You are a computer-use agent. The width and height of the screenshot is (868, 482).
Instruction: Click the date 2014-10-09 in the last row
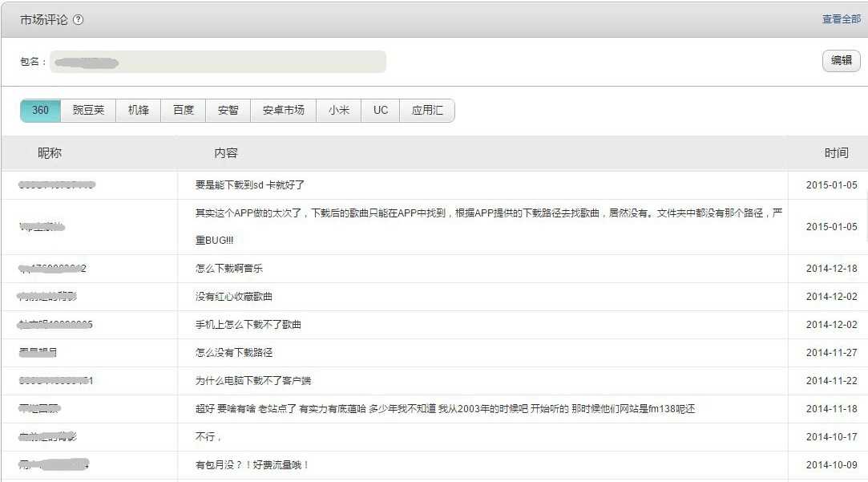831,465
